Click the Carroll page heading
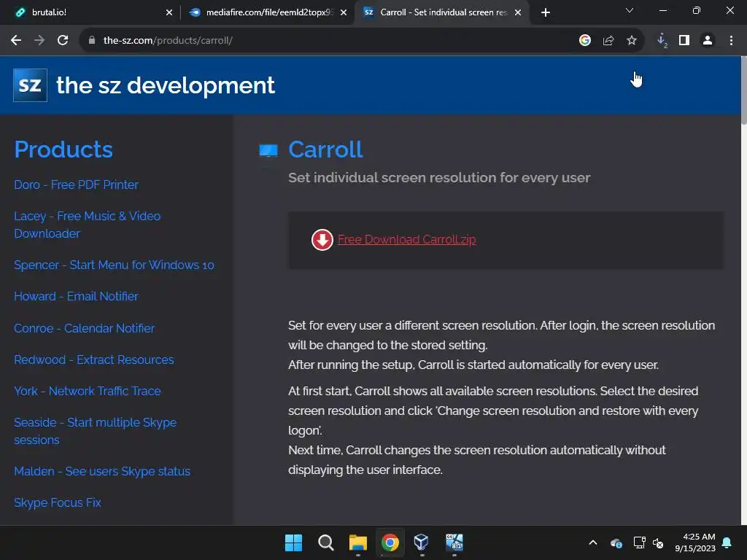Image resolution: width=747 pixels, height=560 pixels. point(325,149)
